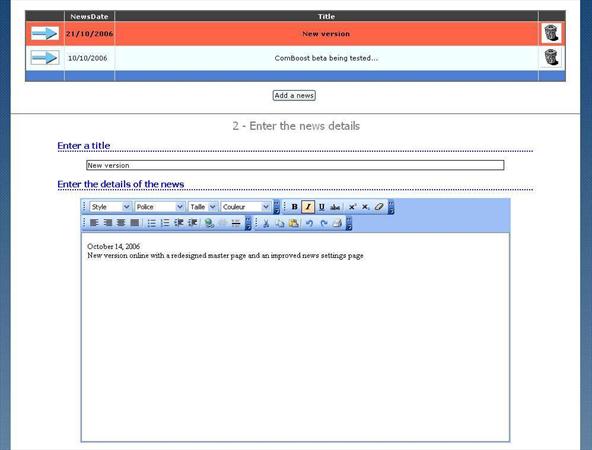Align text right

coord(108,223)
